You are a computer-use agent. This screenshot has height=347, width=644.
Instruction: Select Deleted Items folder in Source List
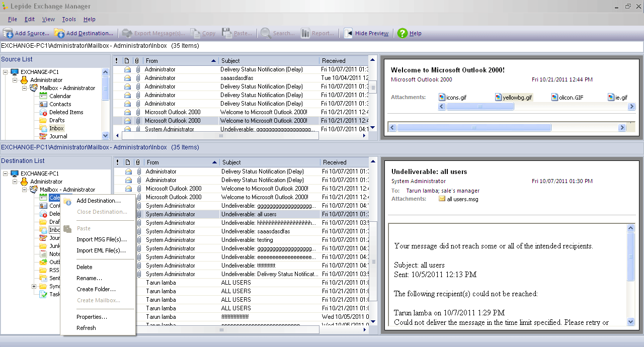[x=66, y=112]
